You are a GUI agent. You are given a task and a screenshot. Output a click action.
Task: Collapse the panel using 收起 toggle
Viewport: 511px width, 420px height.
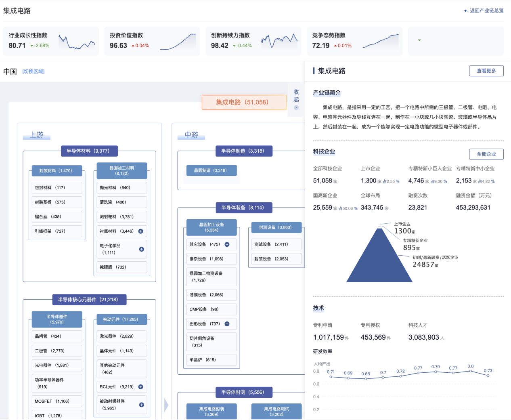[x=296, y=99]
